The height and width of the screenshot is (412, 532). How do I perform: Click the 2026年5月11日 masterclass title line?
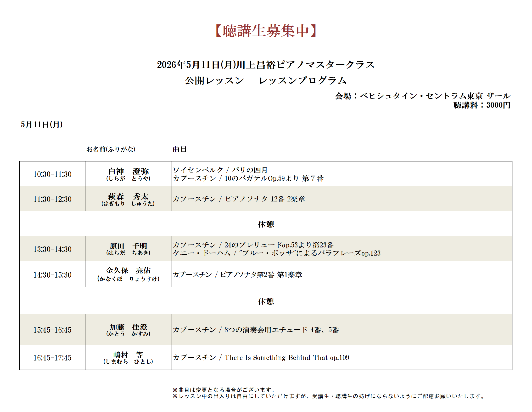266,65
